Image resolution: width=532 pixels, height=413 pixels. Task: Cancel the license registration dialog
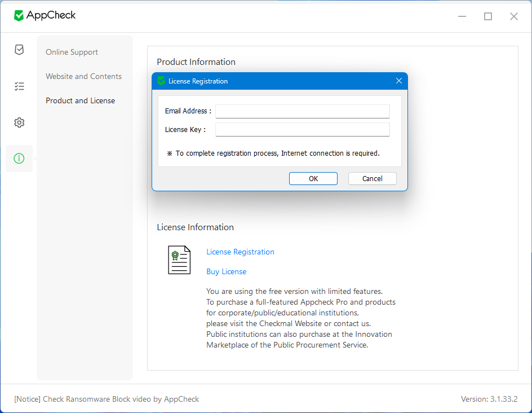pyautogui.click(x=372, y=179)
